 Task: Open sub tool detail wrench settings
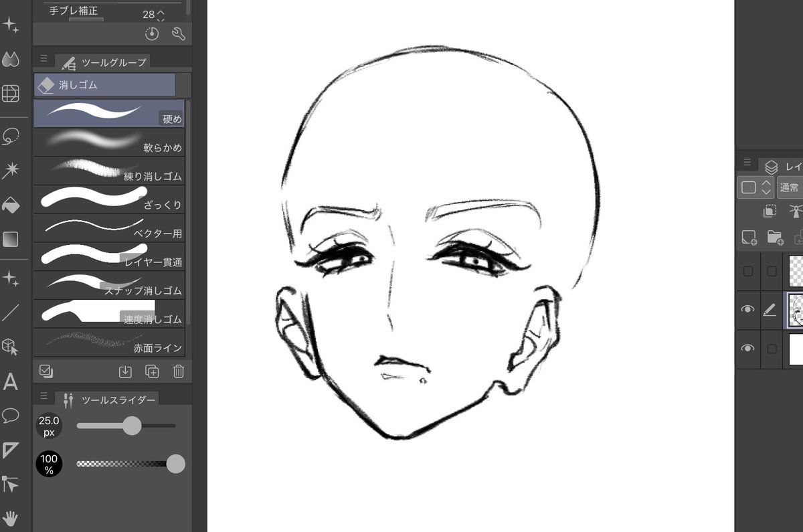point(178,33)
